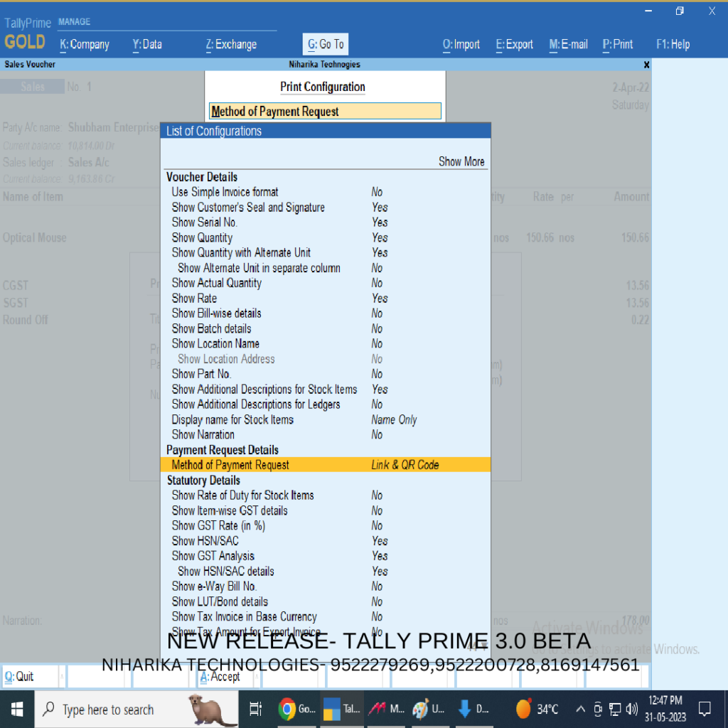Open the 34°C weather widget

tap(538, 710)
